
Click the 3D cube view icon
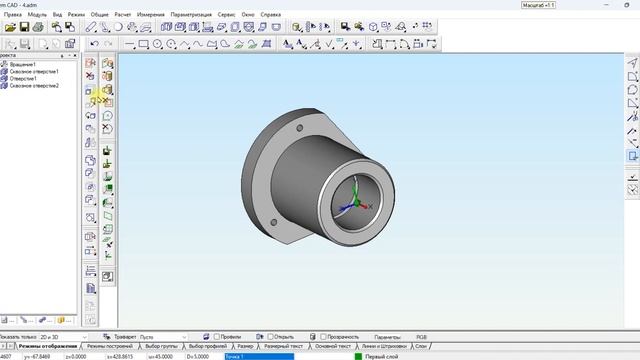[x=373, y=27]
